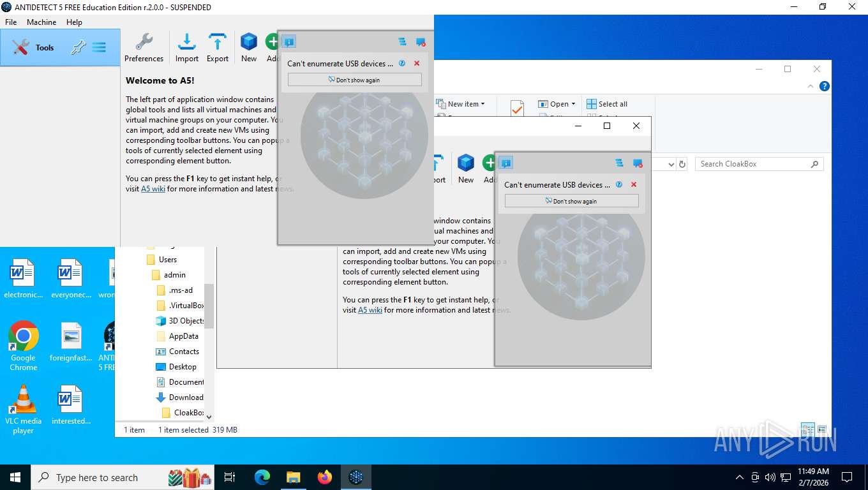868x490 pixels.
Task: Open Preferences in the titled ANTIDETECT window
Action: coord(144,48)
